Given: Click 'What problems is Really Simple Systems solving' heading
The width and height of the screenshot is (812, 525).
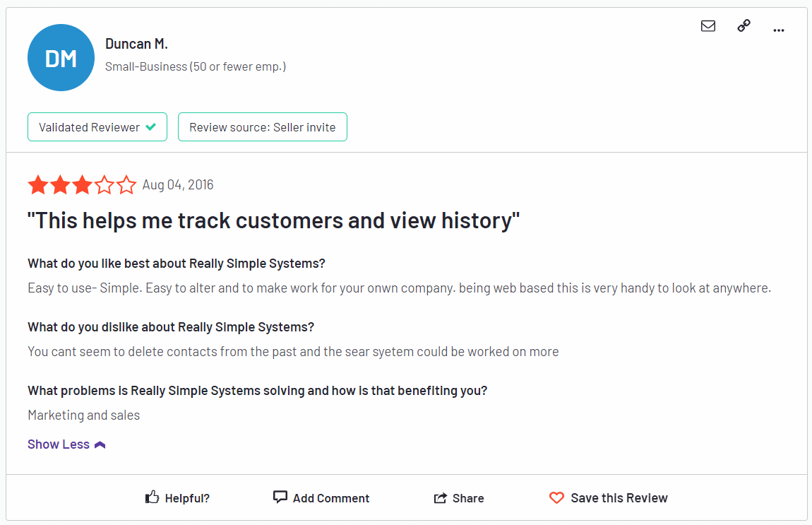Looking at the screenshot, I should click(258, 391).
